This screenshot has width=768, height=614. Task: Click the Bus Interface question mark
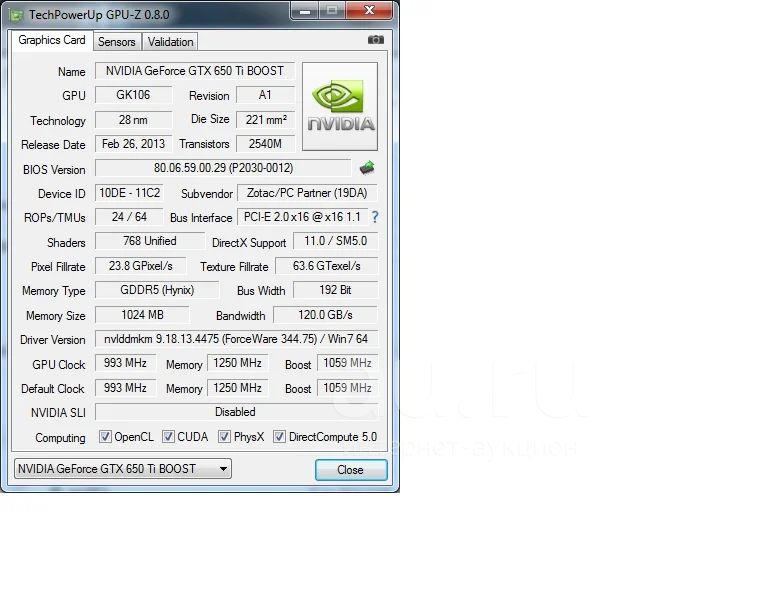point(375,217)
